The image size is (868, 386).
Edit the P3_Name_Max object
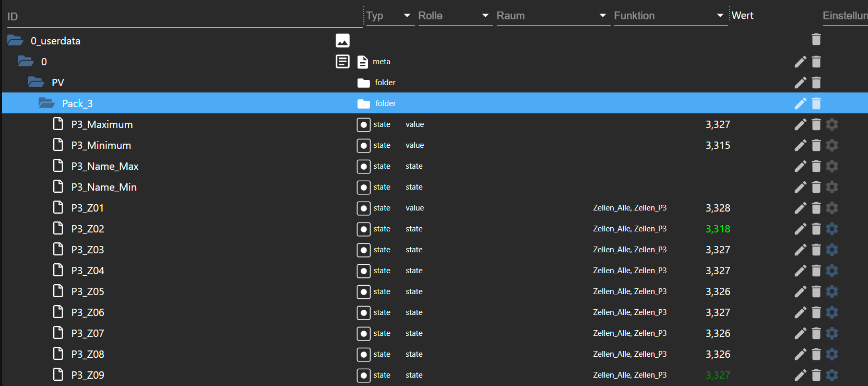(800, 166)
